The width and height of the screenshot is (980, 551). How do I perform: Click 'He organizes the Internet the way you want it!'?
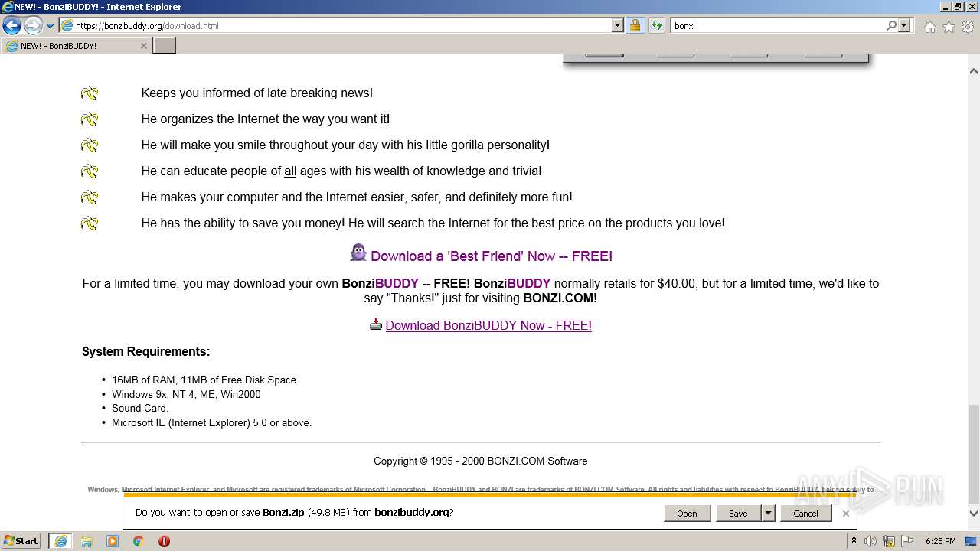click(x=266, y=119)
